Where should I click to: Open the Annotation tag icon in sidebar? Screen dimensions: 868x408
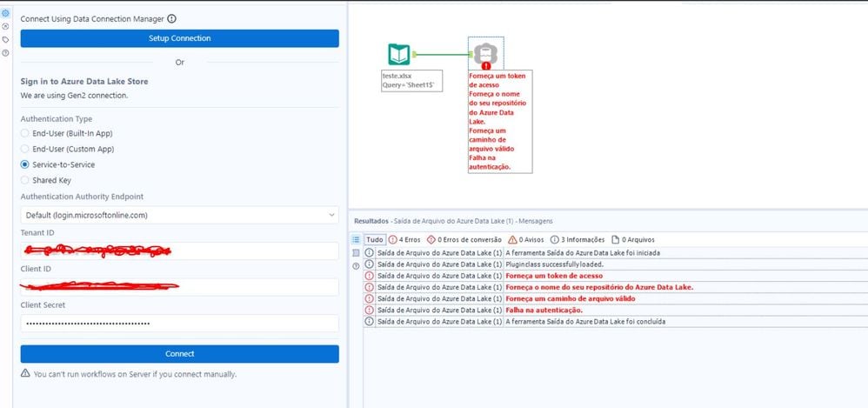click(5, 40)
